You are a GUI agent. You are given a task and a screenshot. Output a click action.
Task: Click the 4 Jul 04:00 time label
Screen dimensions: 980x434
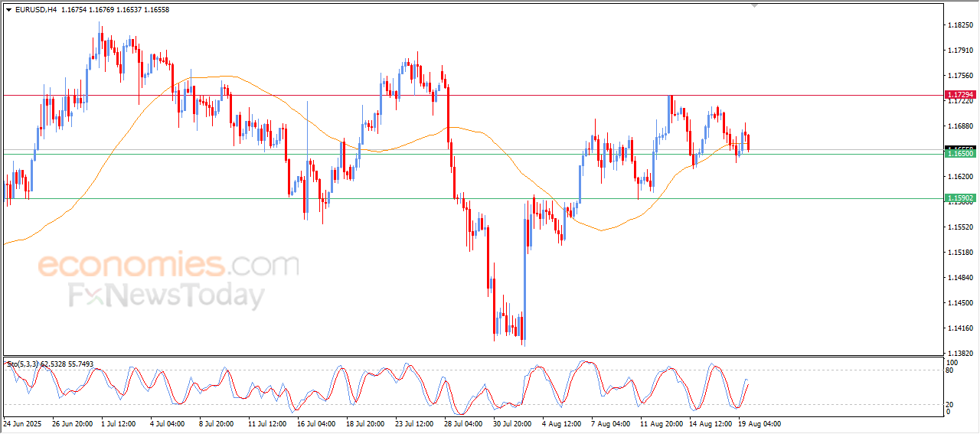pyautogui.click(x=169, y=423)
